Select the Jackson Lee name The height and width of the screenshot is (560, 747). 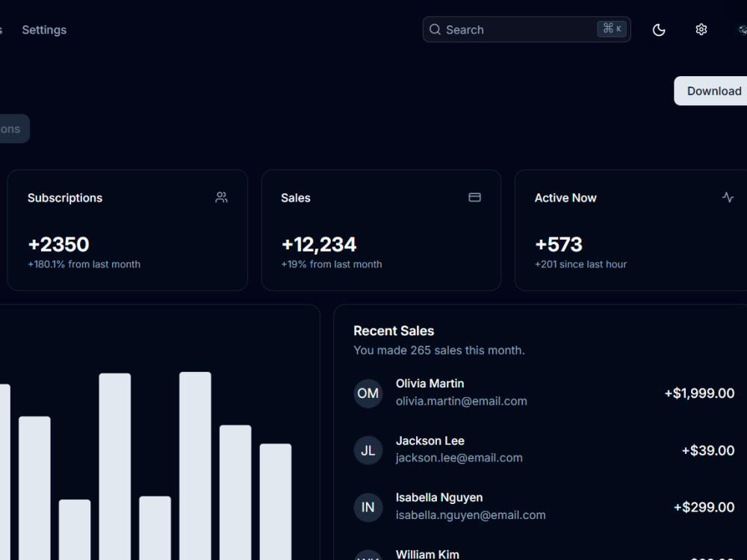tap(430, 441)
